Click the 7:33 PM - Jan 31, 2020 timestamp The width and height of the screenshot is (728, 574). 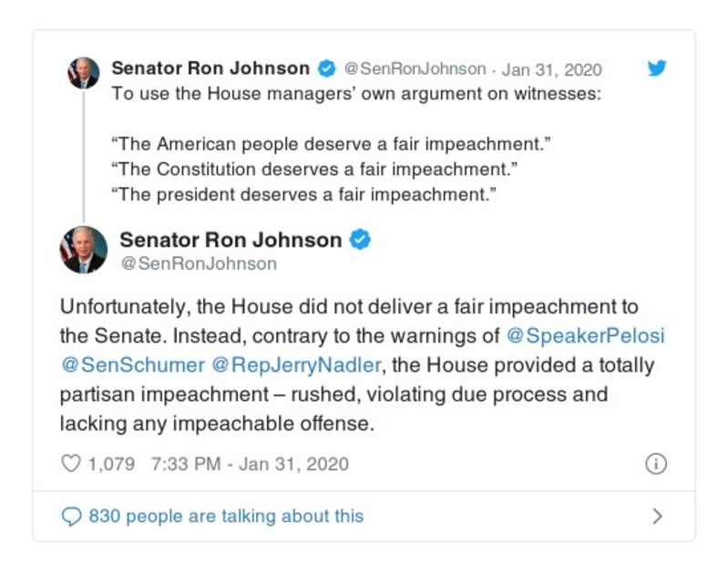[x=250, y=464]
